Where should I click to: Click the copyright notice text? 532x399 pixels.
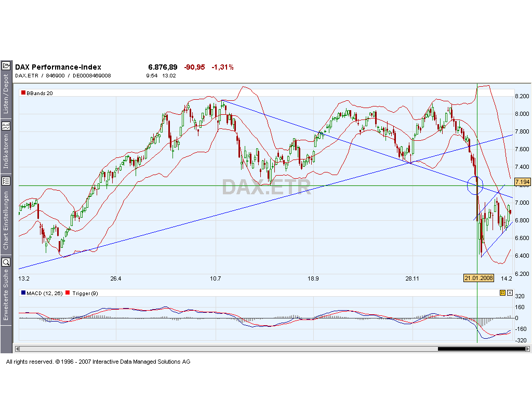[98, 362]
